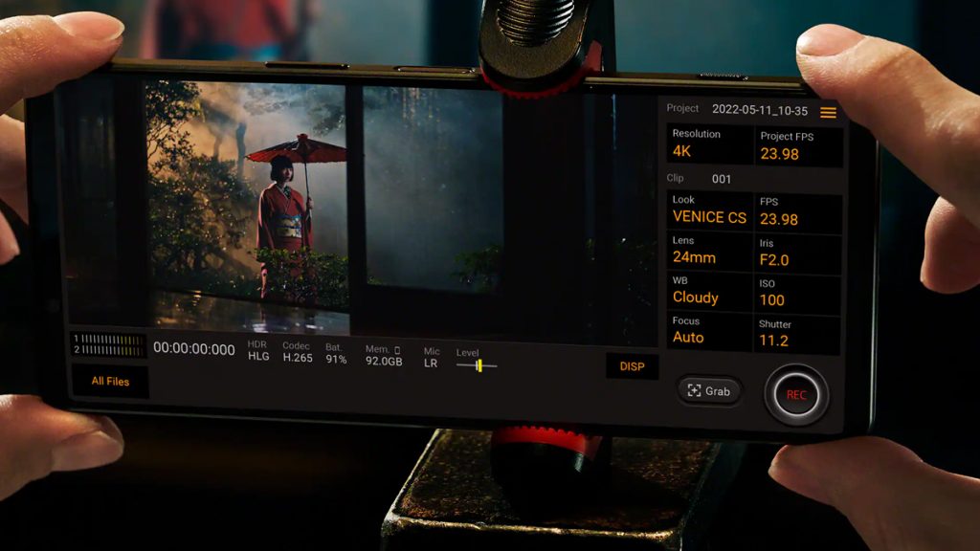Open the hamburger menu icon
The width and height of the screenshot is (980, 551).
point(828,113)
